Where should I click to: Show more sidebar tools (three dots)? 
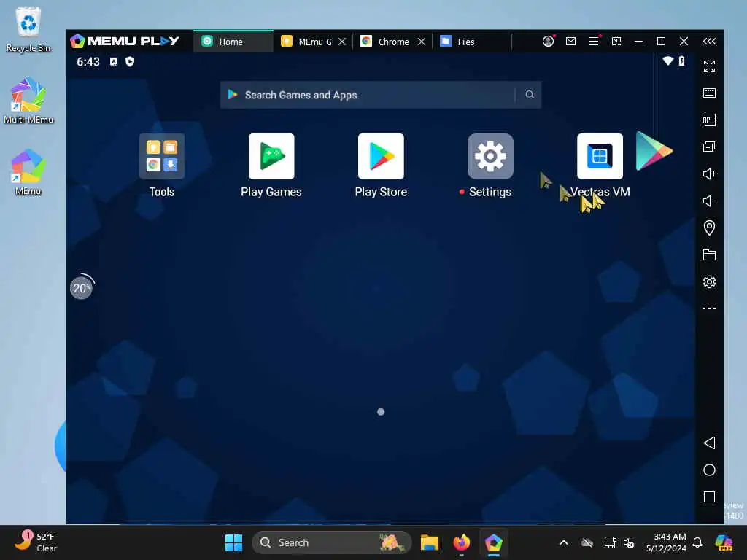coord(709,308)
